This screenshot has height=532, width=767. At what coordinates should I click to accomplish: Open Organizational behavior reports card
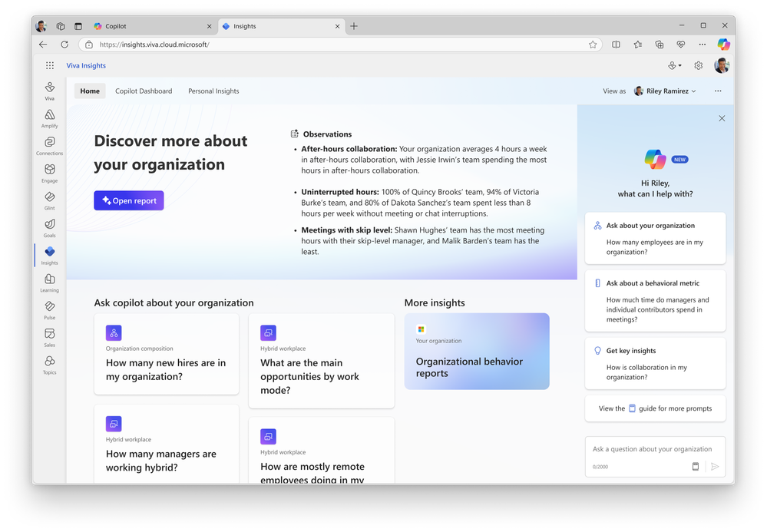pyautogui.click(x=477, y=352)
